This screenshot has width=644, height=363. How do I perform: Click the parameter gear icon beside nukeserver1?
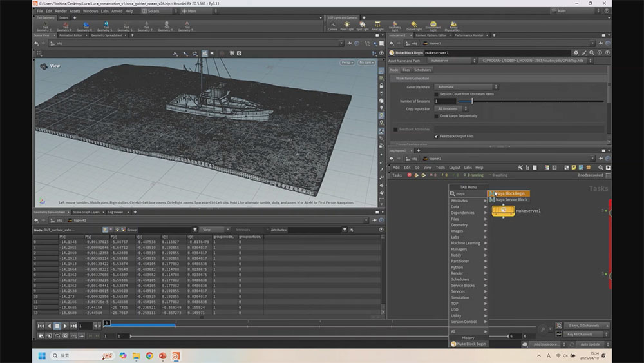[576, 53]
